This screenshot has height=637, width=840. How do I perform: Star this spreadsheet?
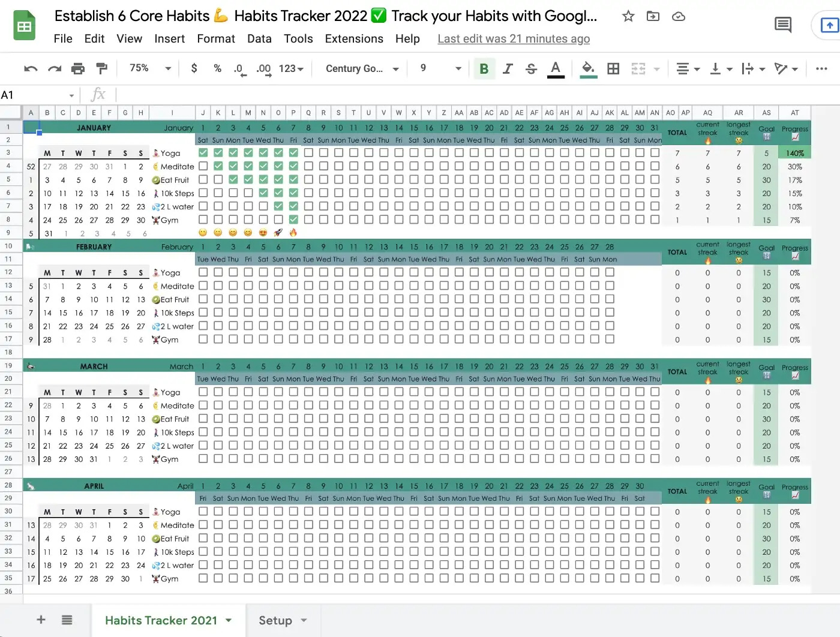click(628, 16)
